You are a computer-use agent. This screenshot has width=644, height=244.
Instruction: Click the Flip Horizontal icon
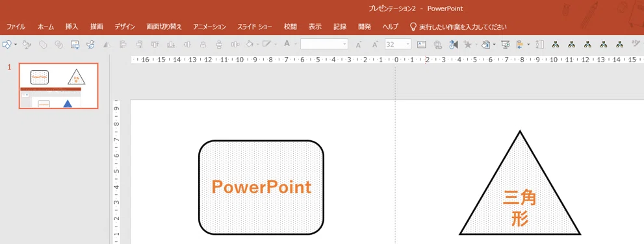(x=107, y=44)
